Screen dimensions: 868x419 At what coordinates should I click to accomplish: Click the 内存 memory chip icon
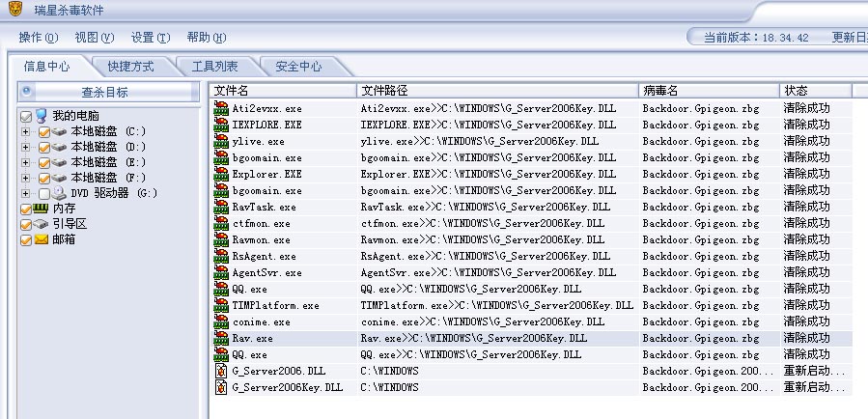pos(41,209)
